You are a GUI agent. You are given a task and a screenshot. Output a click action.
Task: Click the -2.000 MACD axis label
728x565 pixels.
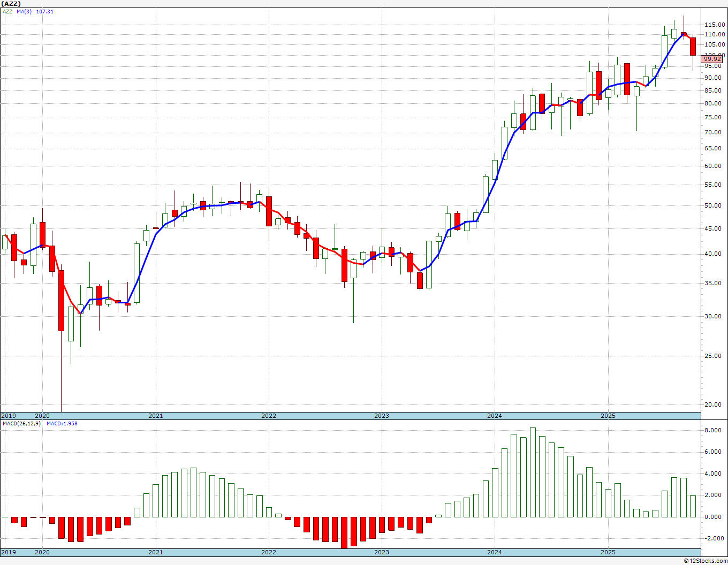pos(712,539)
